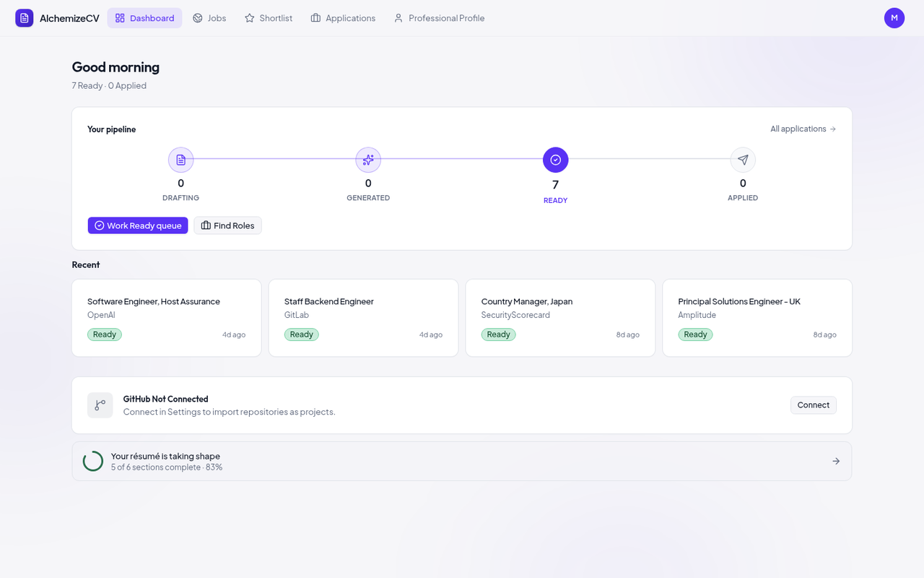Click '5 of 6 sections complete · 83%' text
This screenshot has height=578, width=924.
(x=167, y=467)
